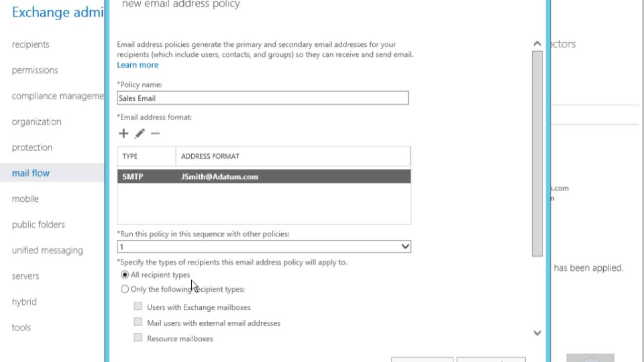Click the Policy name input field
Viewport: 644px width, 362px height.
[x=263, y=98]
